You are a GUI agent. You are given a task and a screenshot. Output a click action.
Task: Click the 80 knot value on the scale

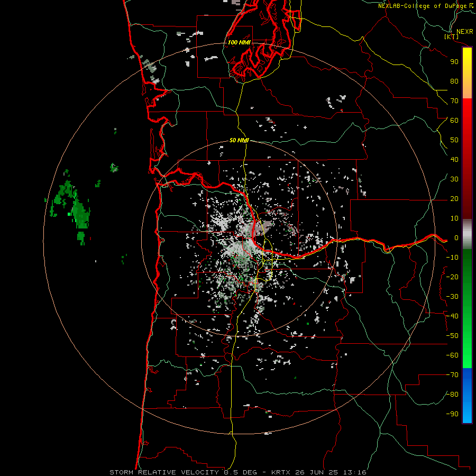tap(454, 81)
